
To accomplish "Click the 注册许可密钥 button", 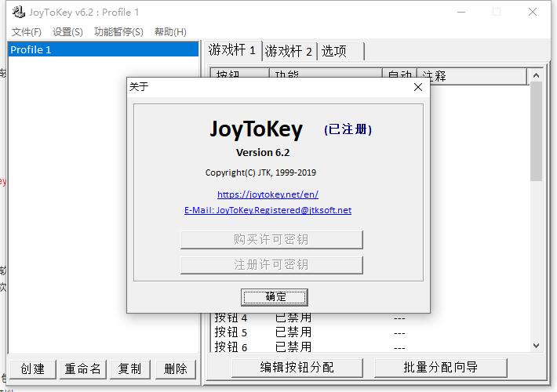I will click(271, 265).
